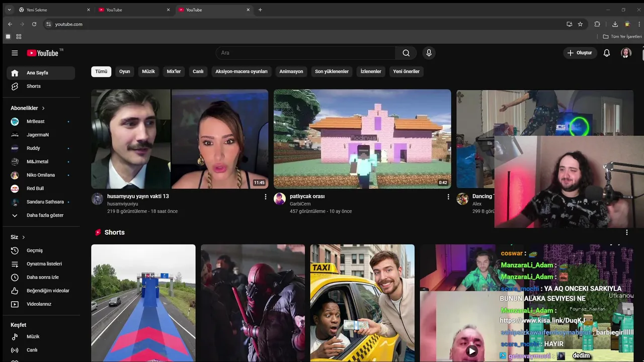Click the Oluştur create button
Viewport: 644px width, 362px height.
coord(580,53)
